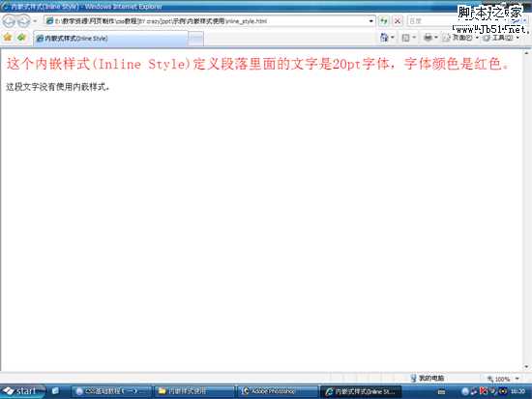Image resolution: width=532 pixels, height=399 pixels.
Task: Click the Home icon in command bar
Action: [x=384, y=38]
